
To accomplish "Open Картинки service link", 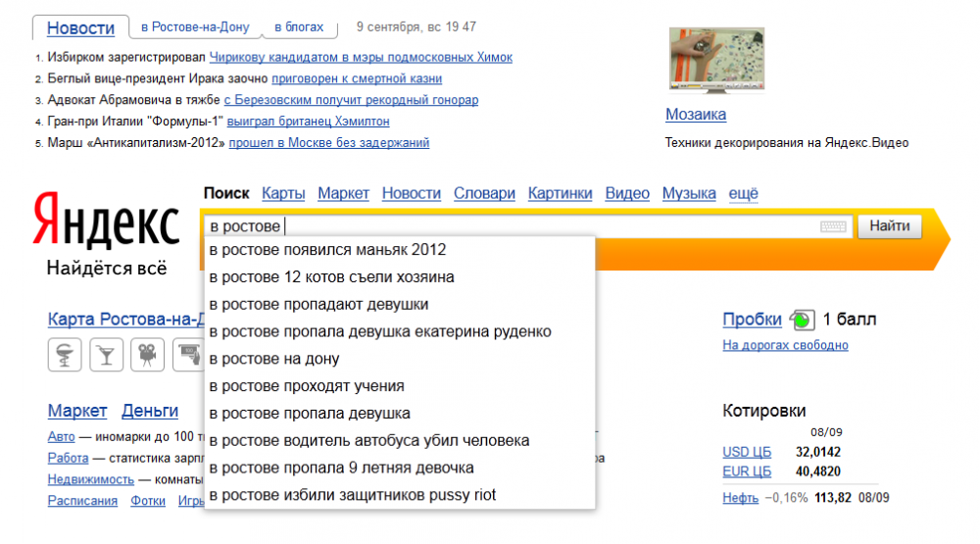I will click(x=560, y=193).
